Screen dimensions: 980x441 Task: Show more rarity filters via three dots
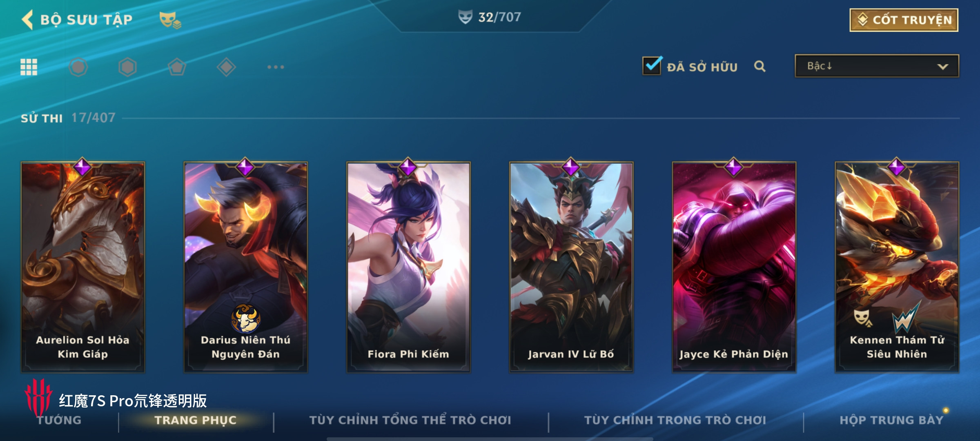pyautogui.click(x=276, y=67)
